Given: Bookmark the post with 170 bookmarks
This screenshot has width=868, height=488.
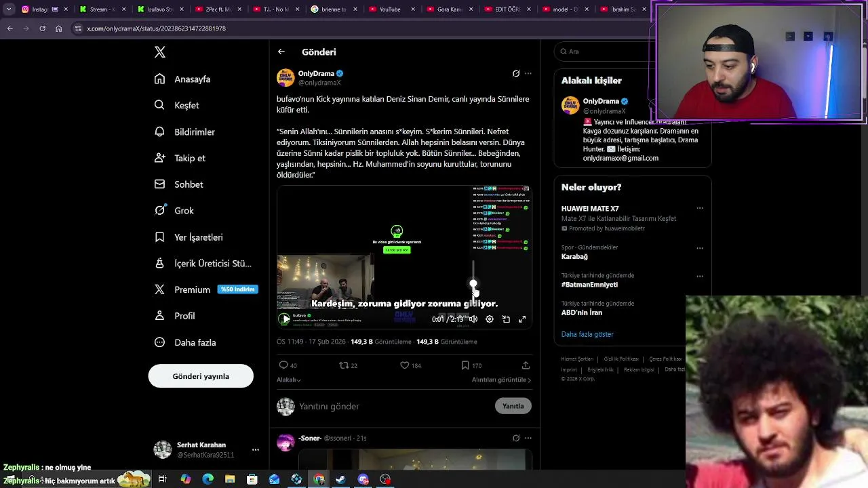Looking at the screenshot, I should click(x=471, y=365).
